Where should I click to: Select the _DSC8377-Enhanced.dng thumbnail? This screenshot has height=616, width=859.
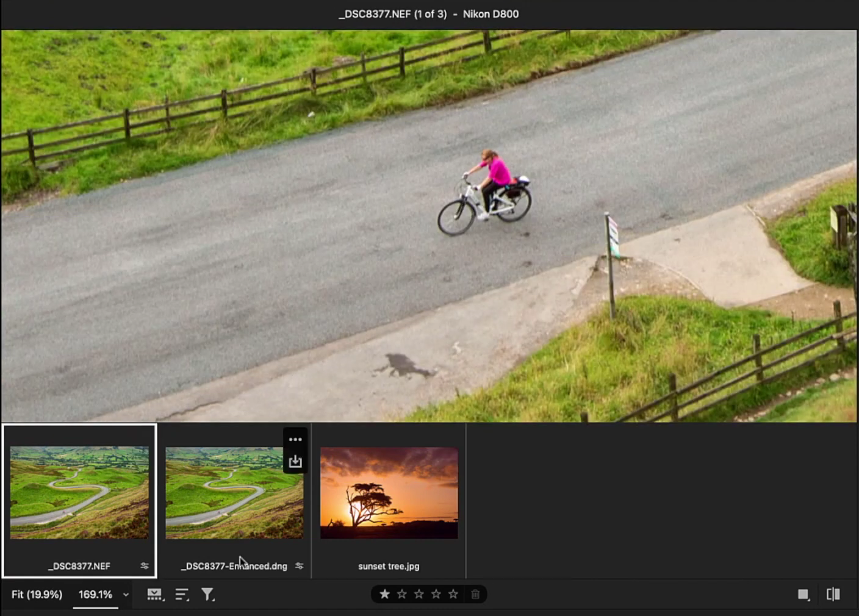pos(234,493)
